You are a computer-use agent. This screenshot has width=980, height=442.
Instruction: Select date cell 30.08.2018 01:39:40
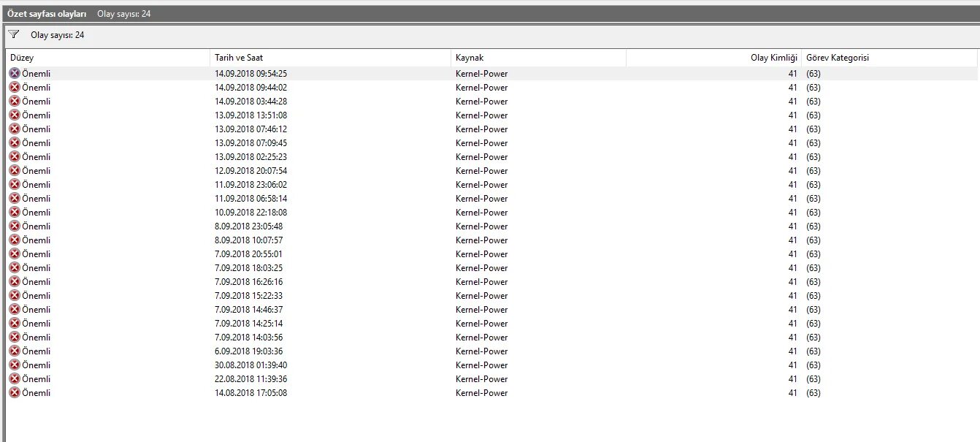click(x=250, y=365)
